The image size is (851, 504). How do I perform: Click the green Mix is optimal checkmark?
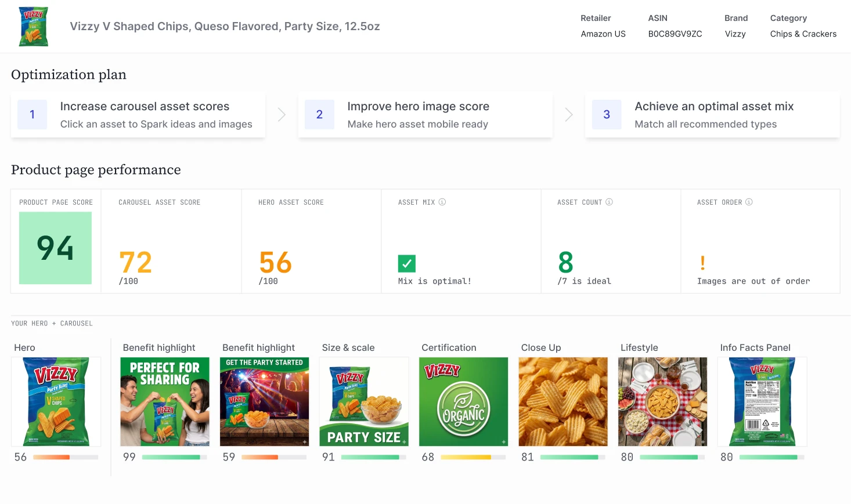(407, 263)
